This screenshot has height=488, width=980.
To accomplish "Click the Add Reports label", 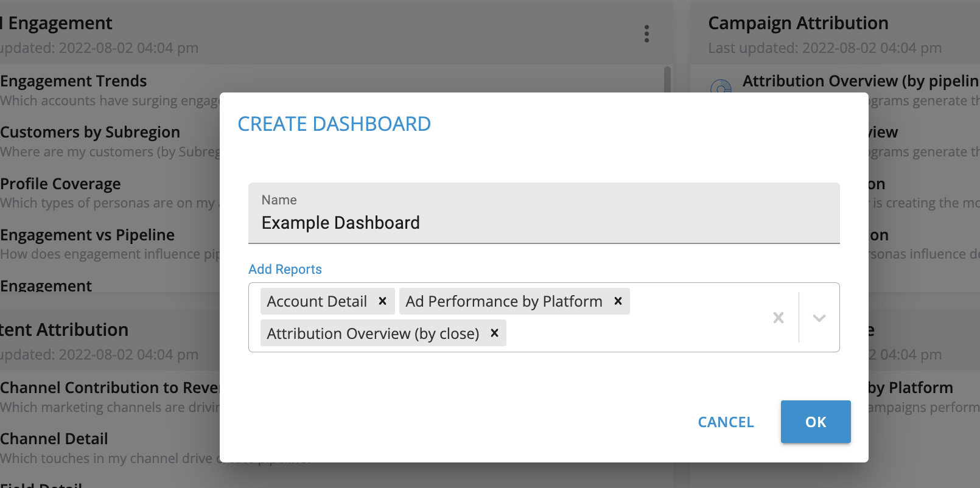I will [285, 269].
